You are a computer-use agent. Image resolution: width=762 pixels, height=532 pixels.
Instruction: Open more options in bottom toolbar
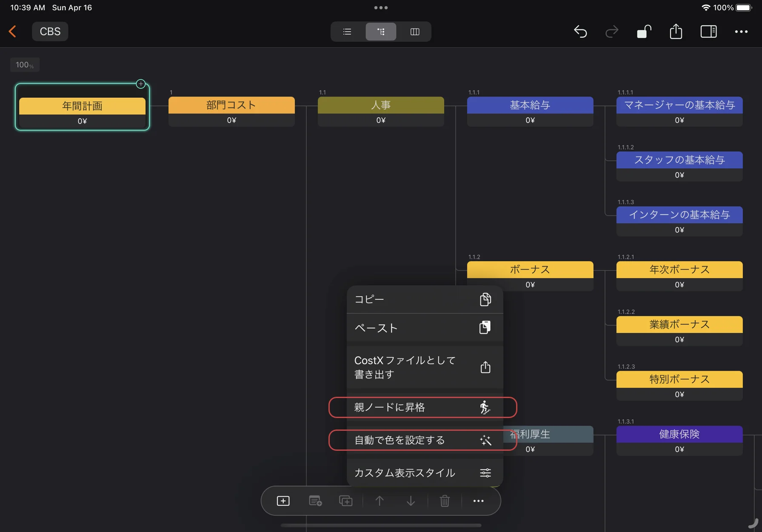[478, 501]
